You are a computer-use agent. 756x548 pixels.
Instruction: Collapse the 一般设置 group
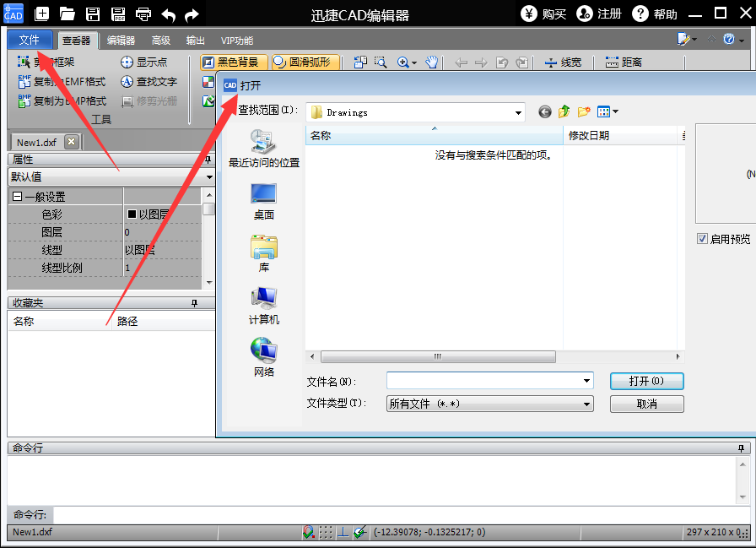pos(18,197)
